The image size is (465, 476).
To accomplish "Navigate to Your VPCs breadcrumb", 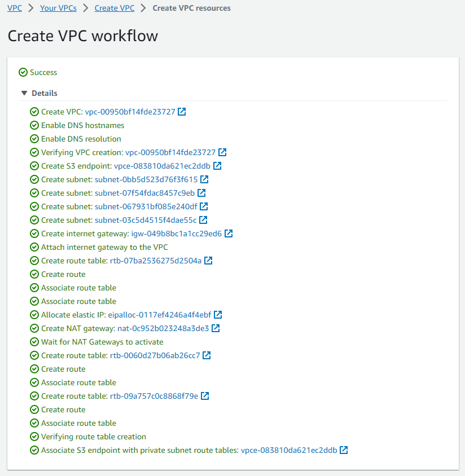I will (58, 8).
